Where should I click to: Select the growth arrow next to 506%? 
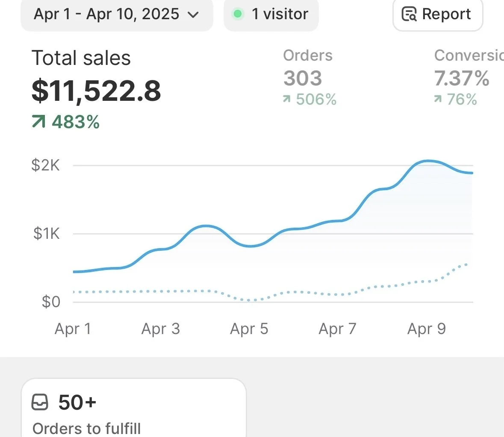pos(286,99)
